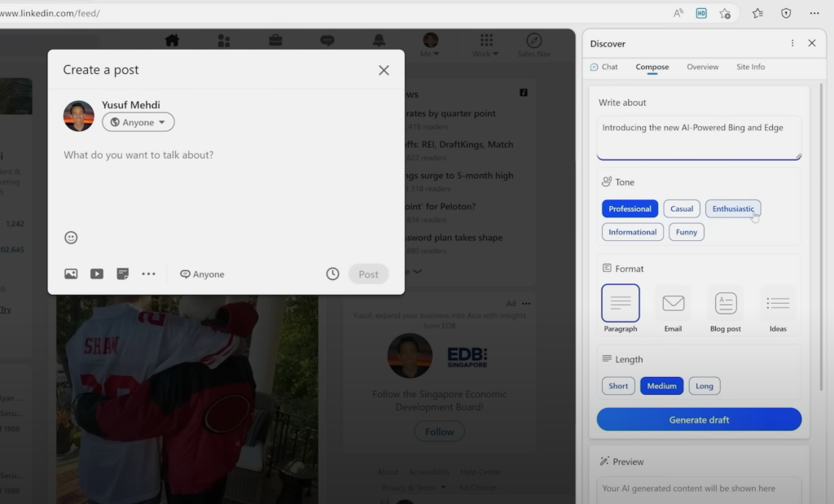Close the Create a post dialog
This screenshot has height=504, width=834.
[x=384, y=70]
